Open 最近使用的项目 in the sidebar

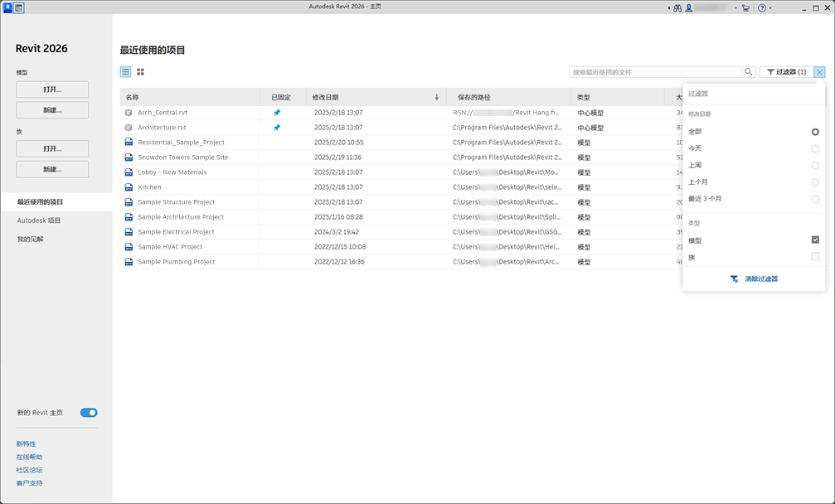56,202
